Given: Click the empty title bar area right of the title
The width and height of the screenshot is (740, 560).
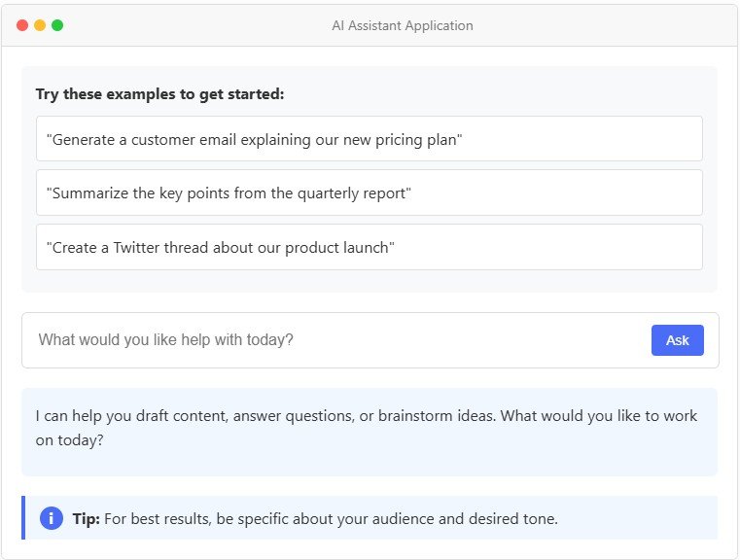Looking at the screenshot, I should 603,25.
